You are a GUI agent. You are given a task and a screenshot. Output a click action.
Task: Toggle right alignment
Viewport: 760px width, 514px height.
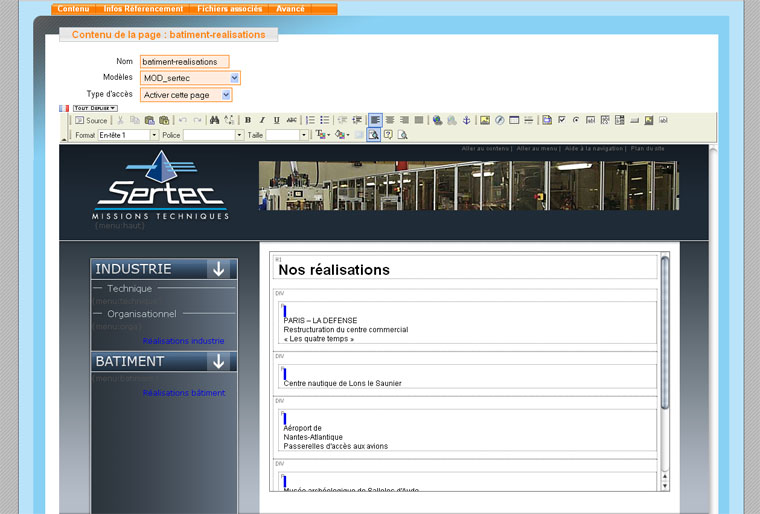click(404, 120)
